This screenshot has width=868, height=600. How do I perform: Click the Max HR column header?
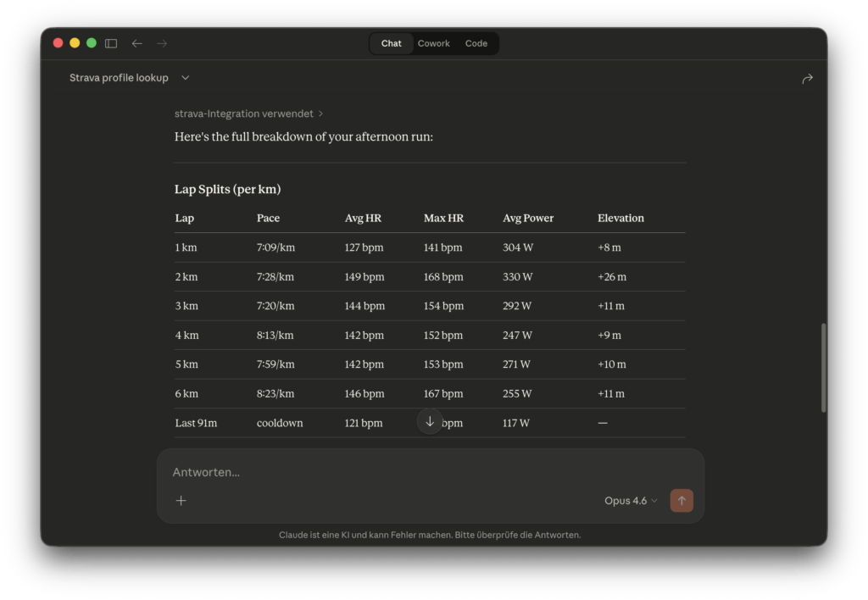(x=443, y=218)
